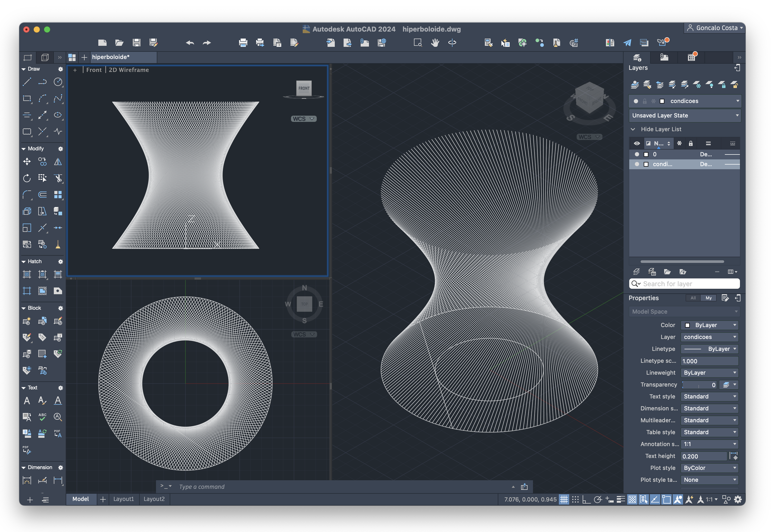Select the Hatch tool
Viewport: 771px width, 532px height.
[27, 275]
